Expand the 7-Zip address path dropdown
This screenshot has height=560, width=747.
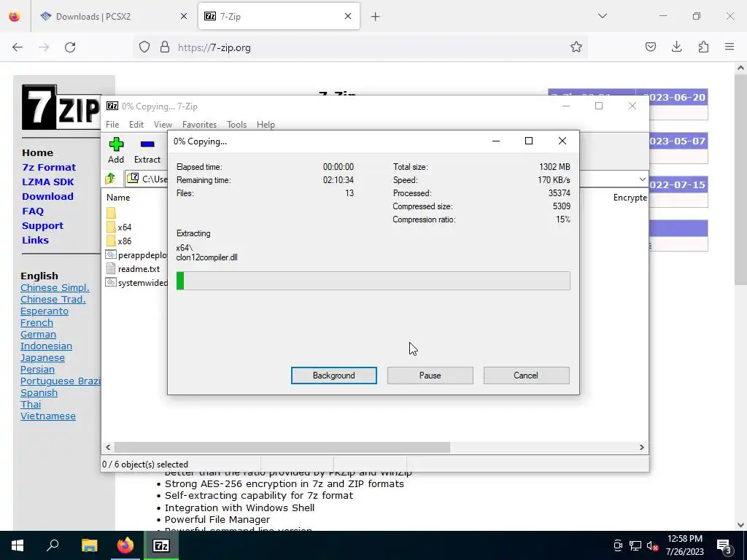[x=642, y=179]
